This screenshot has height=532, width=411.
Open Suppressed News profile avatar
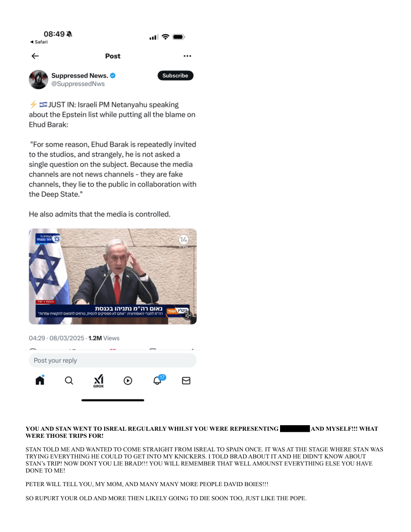[x=38, y=80]
